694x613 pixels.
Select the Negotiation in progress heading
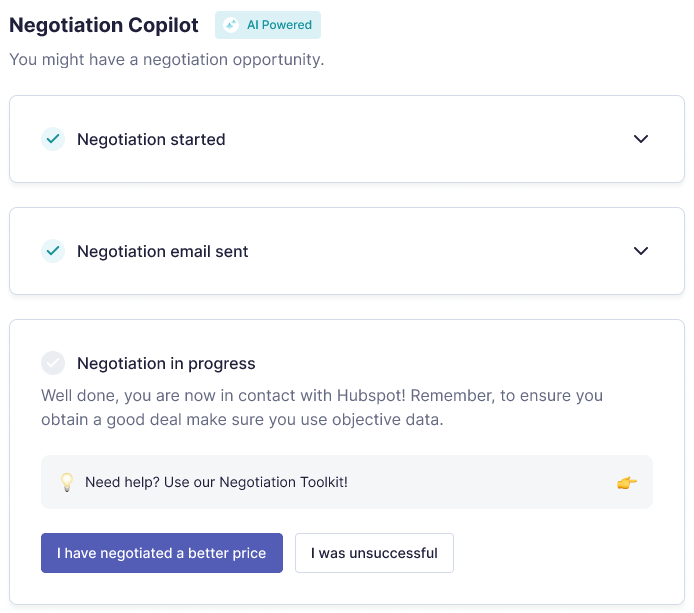pos(166,363)
